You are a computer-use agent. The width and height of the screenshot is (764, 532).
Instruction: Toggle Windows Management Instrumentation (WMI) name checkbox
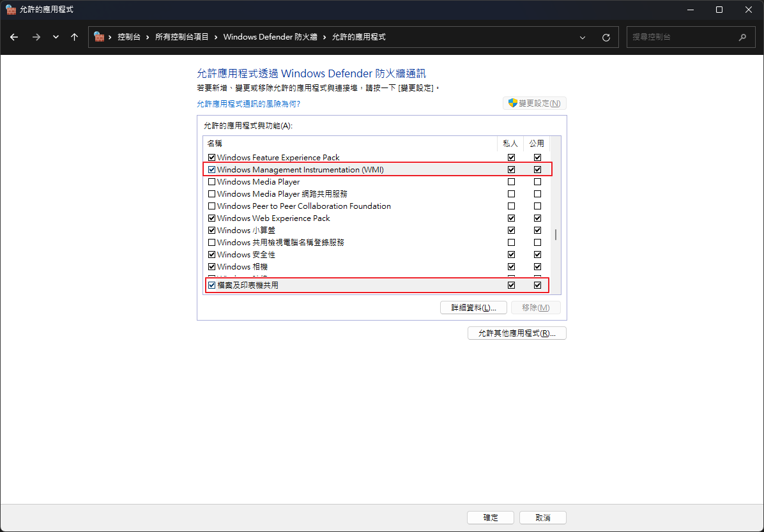pos(211,169)
